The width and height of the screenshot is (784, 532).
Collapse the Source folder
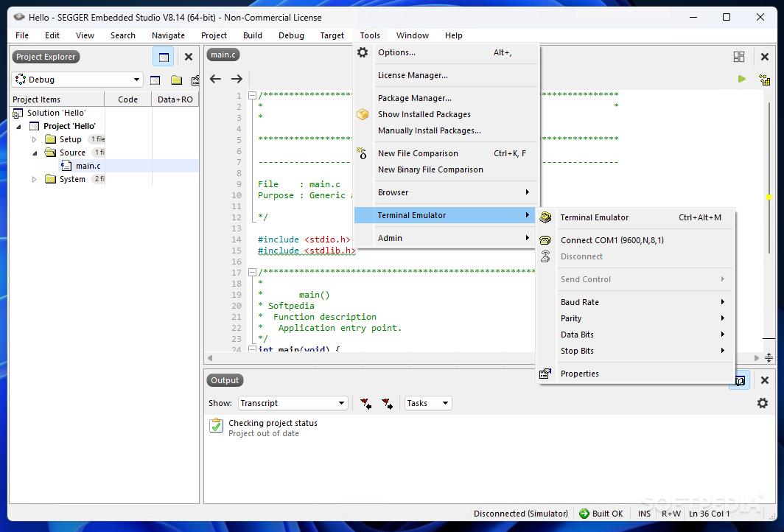pyautogui.click(x=35, y=153)
